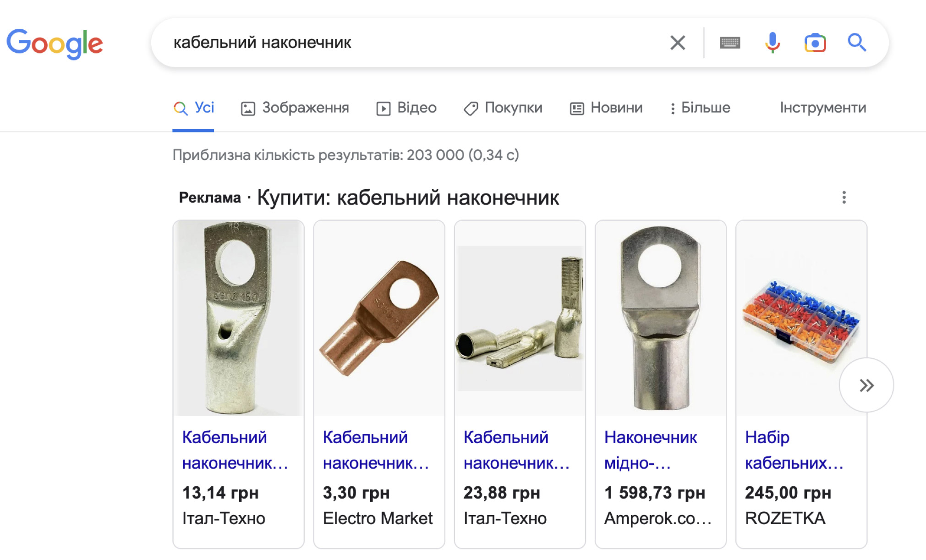This screenshot has height=560, width=926.
Task: Open the Покупки tab
Action: click(503, 108)
